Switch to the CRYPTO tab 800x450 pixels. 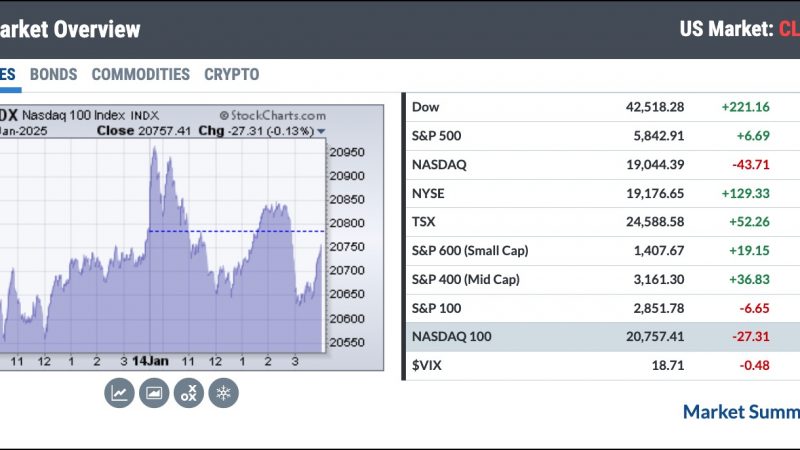click(232, 74)
